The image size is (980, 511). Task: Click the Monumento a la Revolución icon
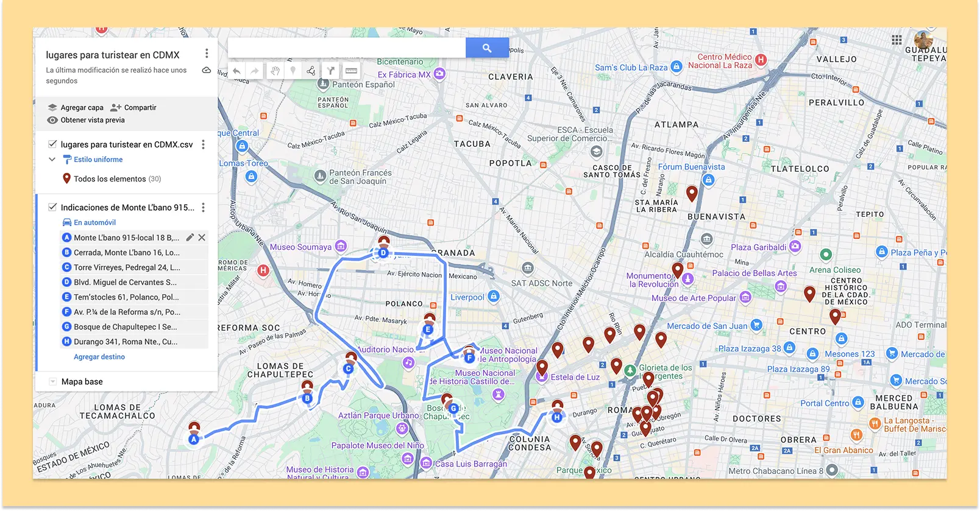[688, 279]
